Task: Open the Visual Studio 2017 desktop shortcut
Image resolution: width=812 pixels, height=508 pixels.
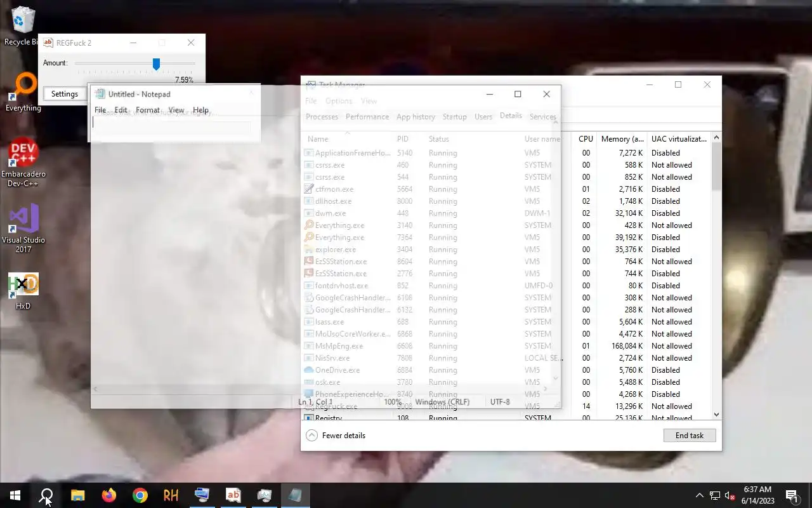Action: [x=23, y=229]
